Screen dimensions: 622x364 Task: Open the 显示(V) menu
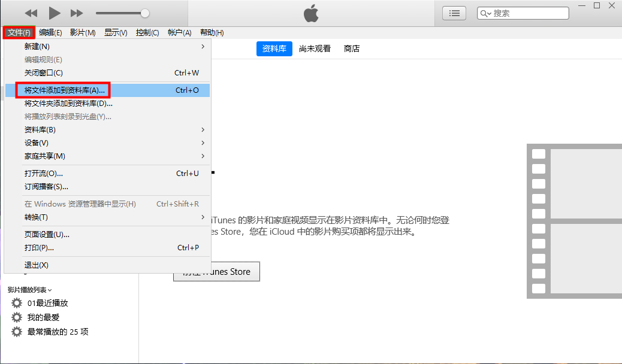pyautogui.click(x=116, y=32)
